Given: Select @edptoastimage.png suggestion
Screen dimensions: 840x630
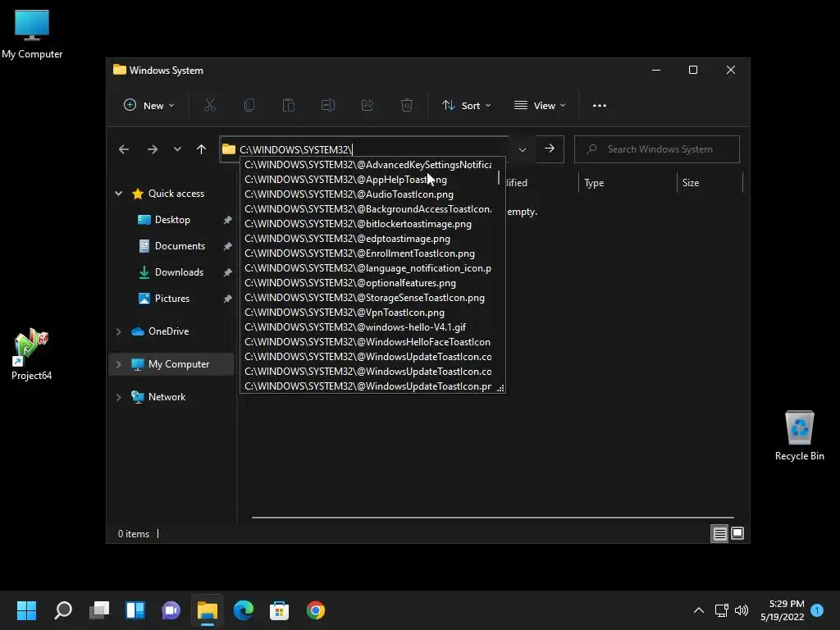Looking at the screenshot, I should tap(368, 239).
